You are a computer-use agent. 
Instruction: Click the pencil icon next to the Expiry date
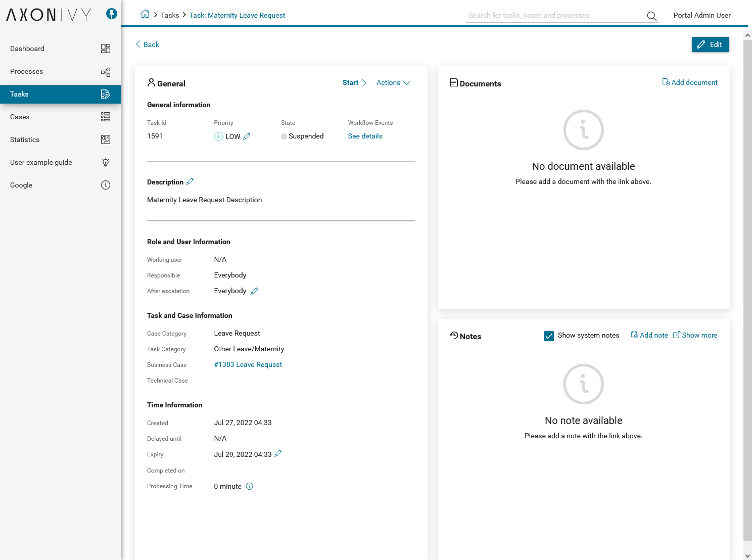click(x=278, y=454)
